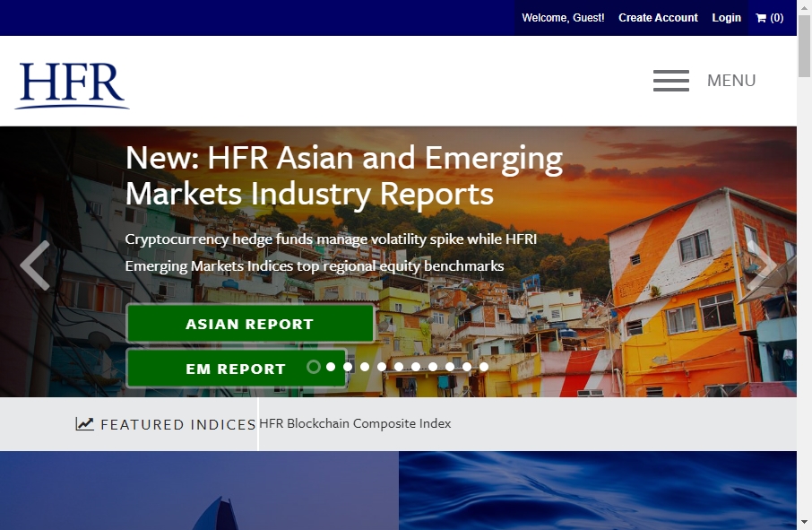This screenshot has height=530, width=812.
Task: Advance to next carousel slide arrow
Action: tap(761, 265)
